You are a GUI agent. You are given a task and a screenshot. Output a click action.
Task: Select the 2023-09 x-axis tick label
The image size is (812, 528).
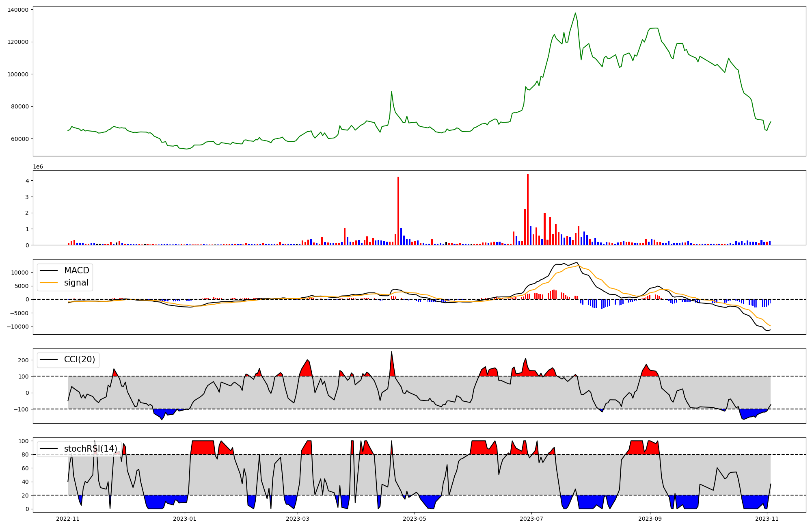(x=650, y=519)
